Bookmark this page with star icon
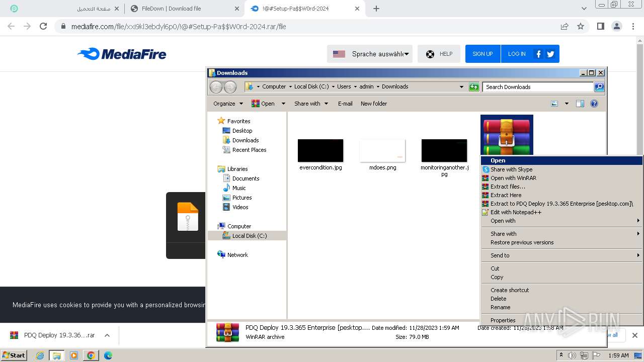The image size is (644, 362). (x=581, y=26)
